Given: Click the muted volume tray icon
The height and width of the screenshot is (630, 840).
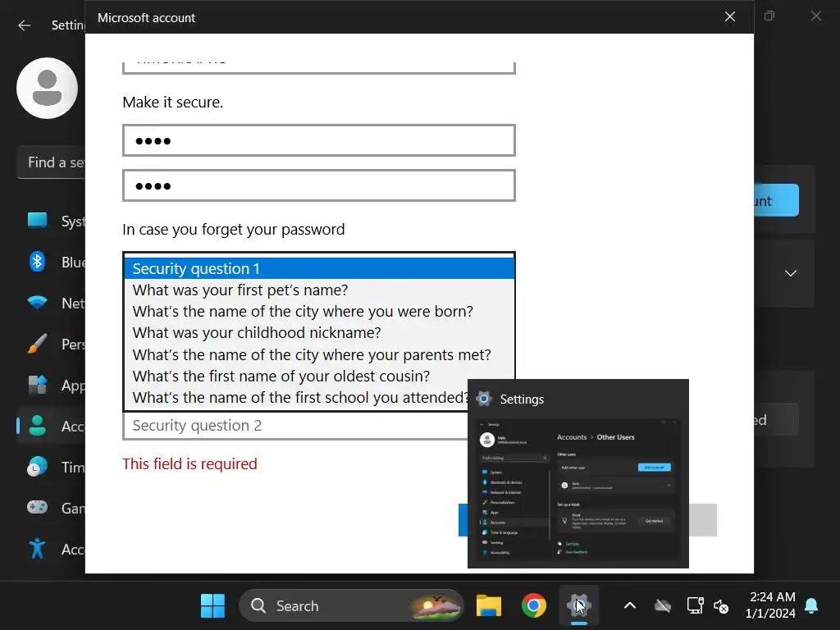Looking at the screenshot, I should point(721,606).
